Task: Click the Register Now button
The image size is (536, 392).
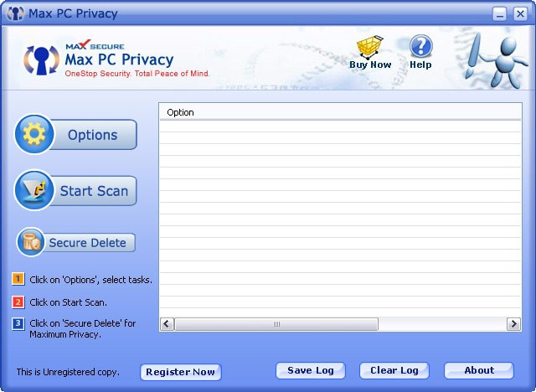Action: 181,372
